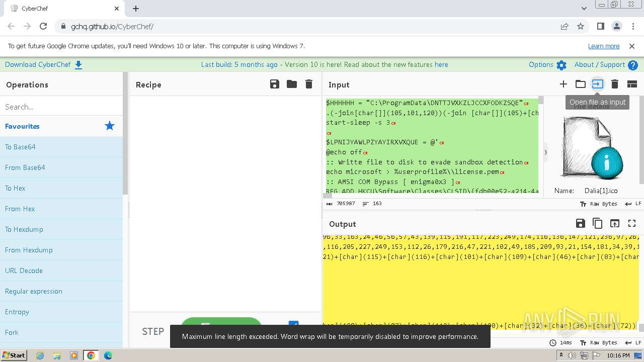Open the Learn more link
Viewport: 644px width, 362px height.
pos(604,46)
